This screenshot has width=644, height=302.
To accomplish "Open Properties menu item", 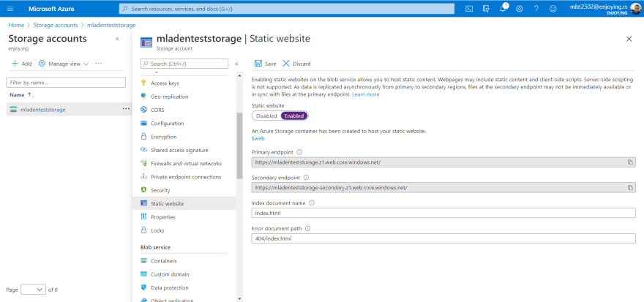I will [x=163, y=217].
